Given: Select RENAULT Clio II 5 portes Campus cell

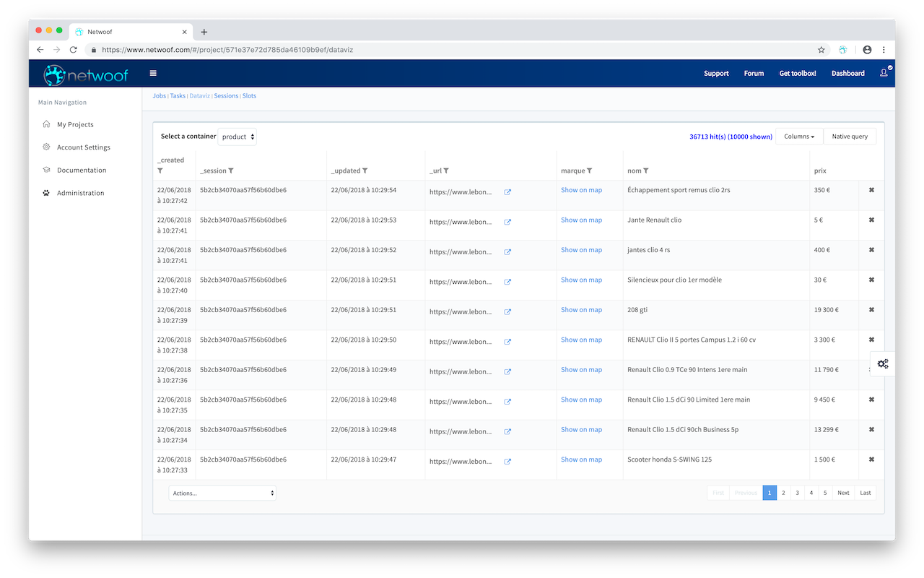Looking at the screenshot, I should [692, 340].
